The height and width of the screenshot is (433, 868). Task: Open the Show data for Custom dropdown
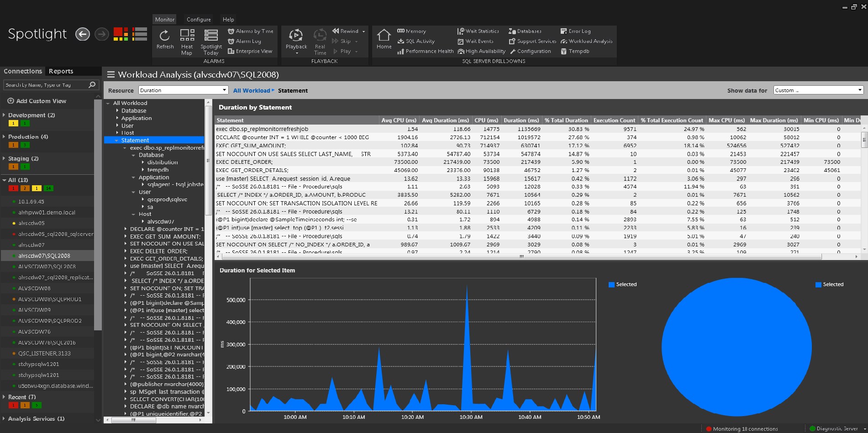818,90
